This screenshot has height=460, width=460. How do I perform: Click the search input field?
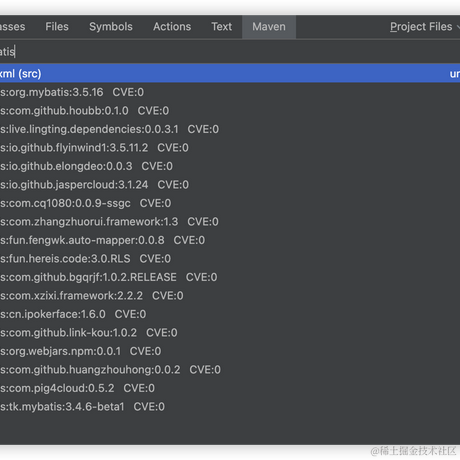tap(230, 52)
